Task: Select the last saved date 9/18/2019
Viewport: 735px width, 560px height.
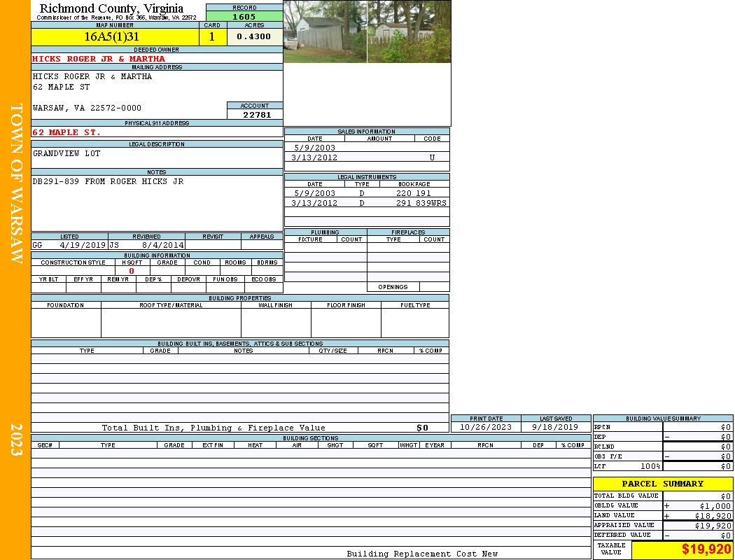Action: (555, 427)
